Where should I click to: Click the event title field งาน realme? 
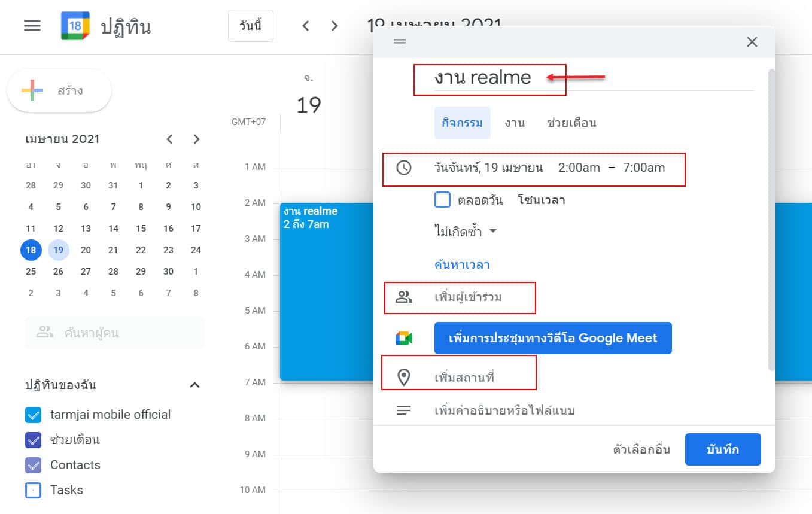pos(594,78)
